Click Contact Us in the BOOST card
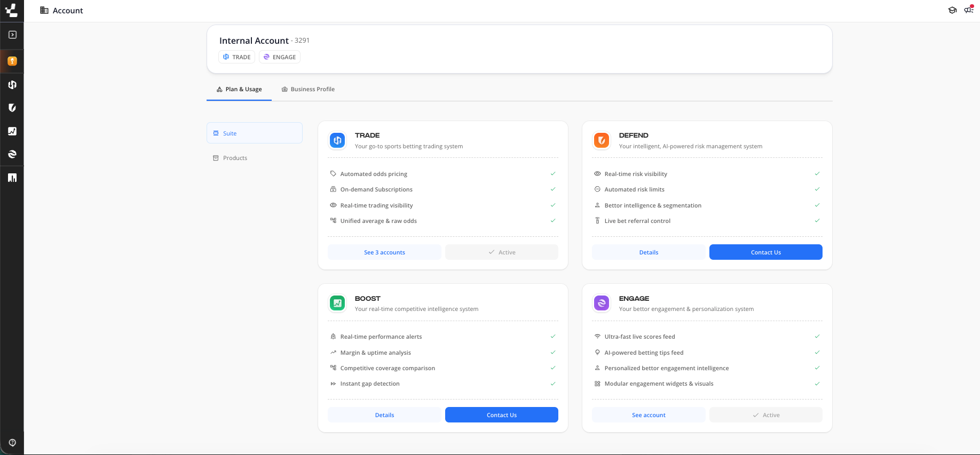980x455 pixels. 502,415
